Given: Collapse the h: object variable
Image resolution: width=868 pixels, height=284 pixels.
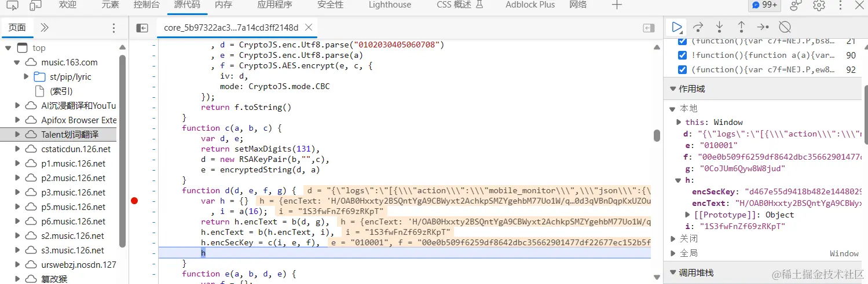Looking at the screenshot, I should coord(679,180).
